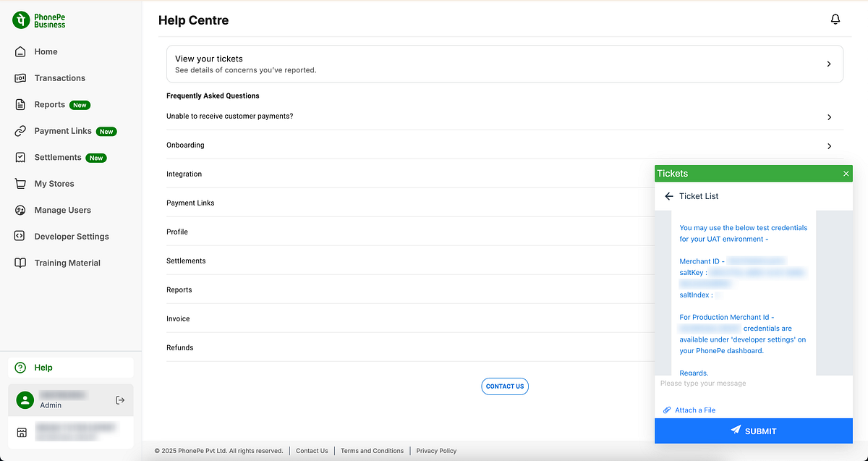Click the New badge beside Settlements
The width and height of the screenshot is (868, 461).
(x=96, y=158)
